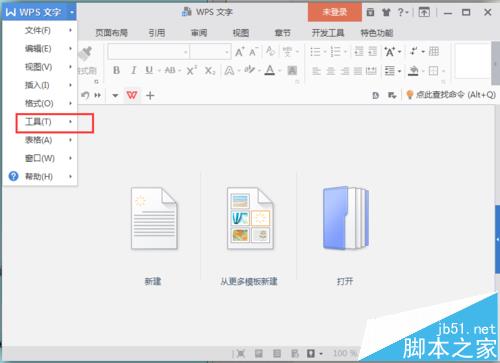Open the font name combo box

[x=149, y=52]
